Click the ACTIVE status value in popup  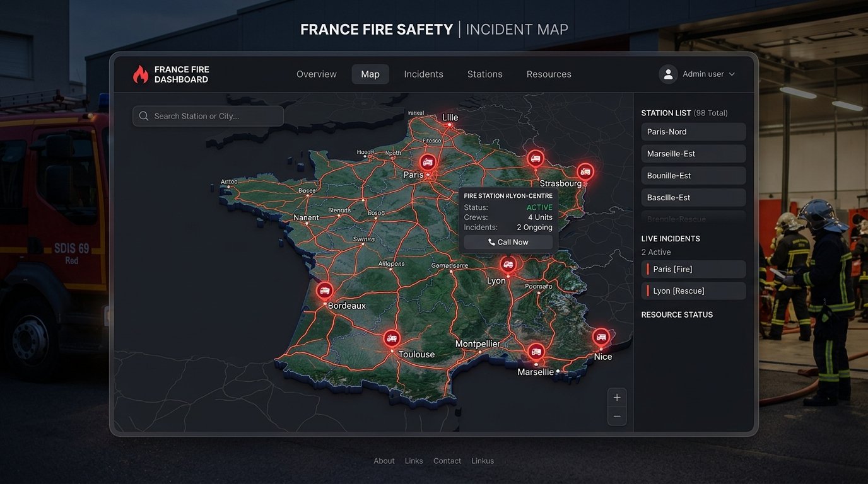pos(539,207)
